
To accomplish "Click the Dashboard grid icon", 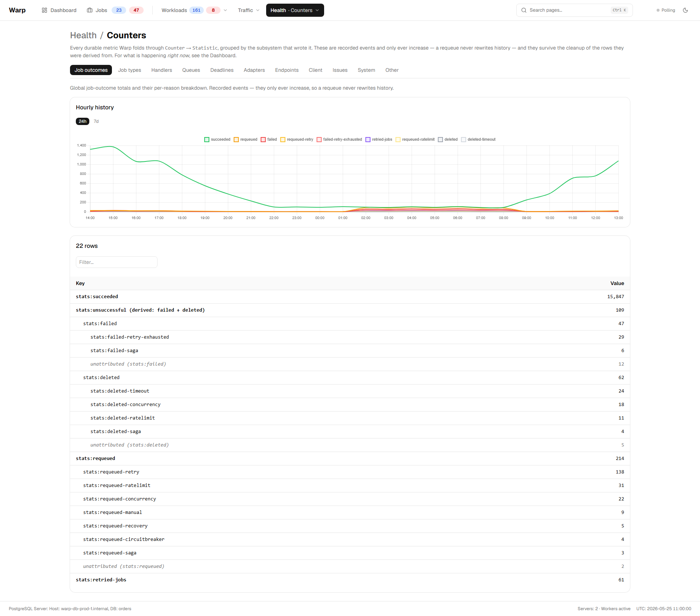I will pyautogui.click(x=44, y=10).
